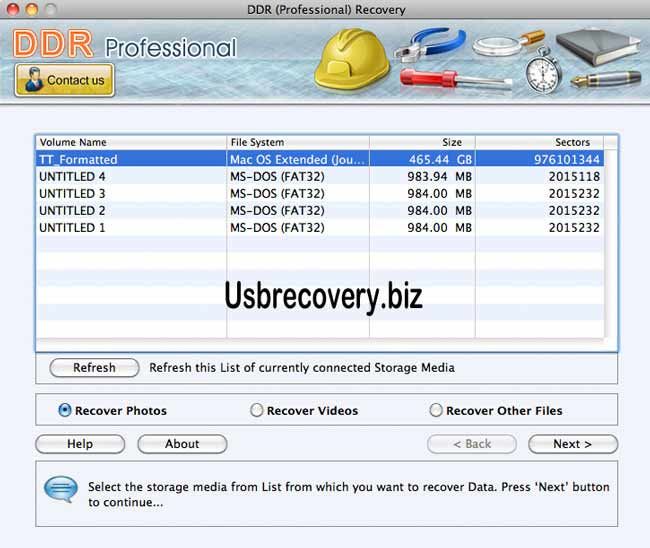Click the blue pliers icon

tap(429, 44)
